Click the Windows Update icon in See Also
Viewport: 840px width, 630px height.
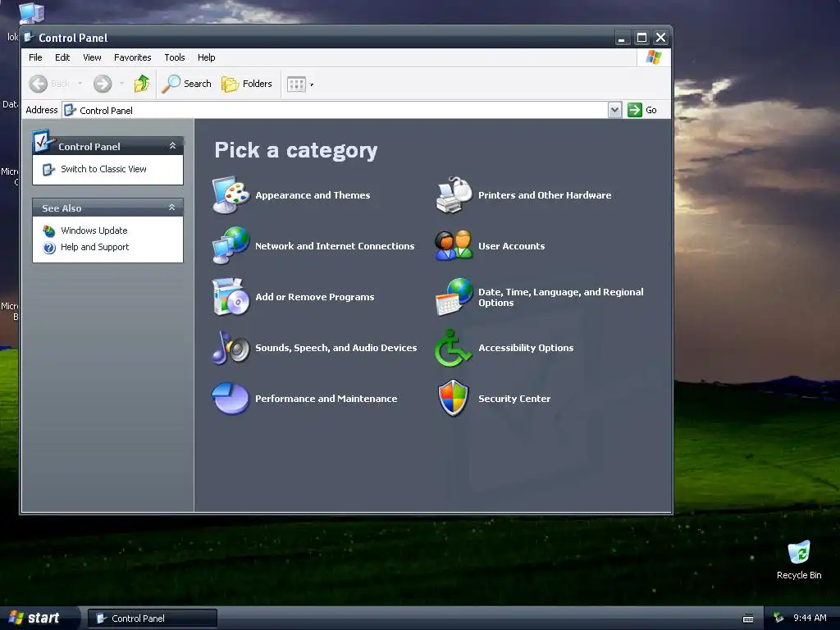(49, 231)
